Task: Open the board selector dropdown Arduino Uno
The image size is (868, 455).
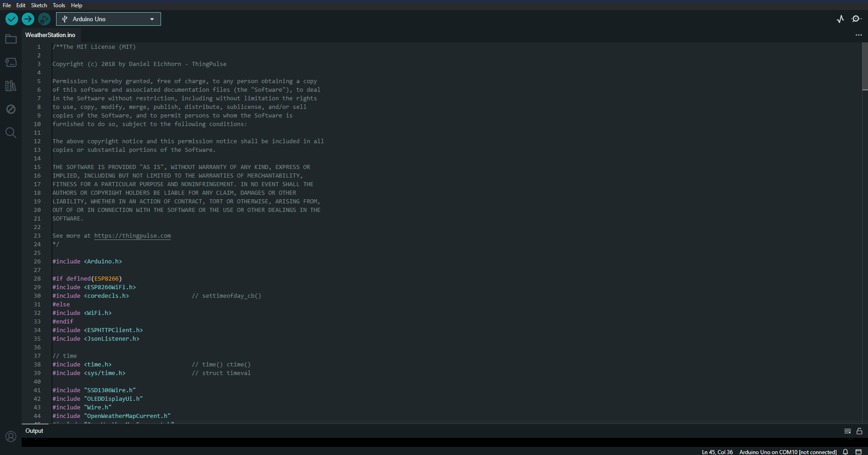Action: pos(109,19)
